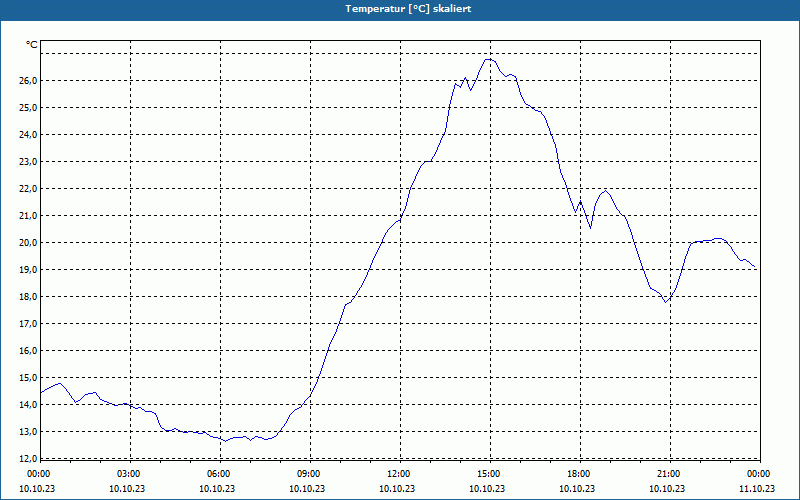The image size is (800, 500).
Task: Click the 12:00 time label
Action: pyautogui.click(x=397, y=474)
